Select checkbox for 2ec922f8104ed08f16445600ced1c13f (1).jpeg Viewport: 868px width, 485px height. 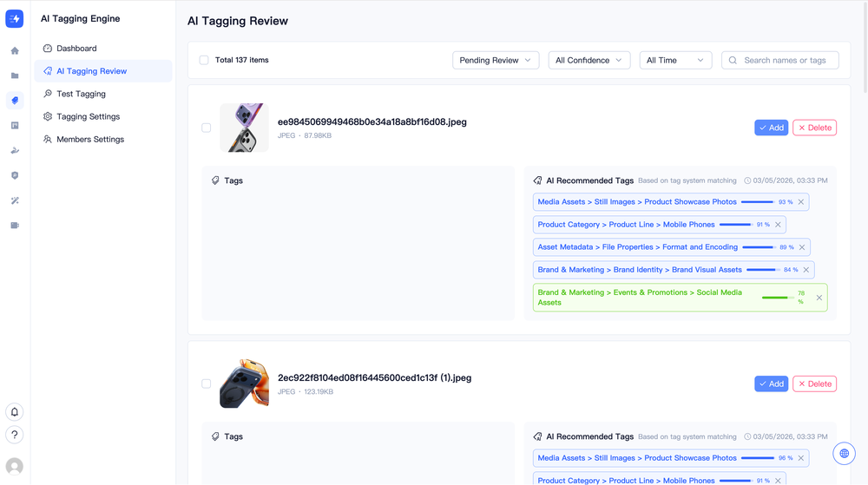[x=207, y=383]
